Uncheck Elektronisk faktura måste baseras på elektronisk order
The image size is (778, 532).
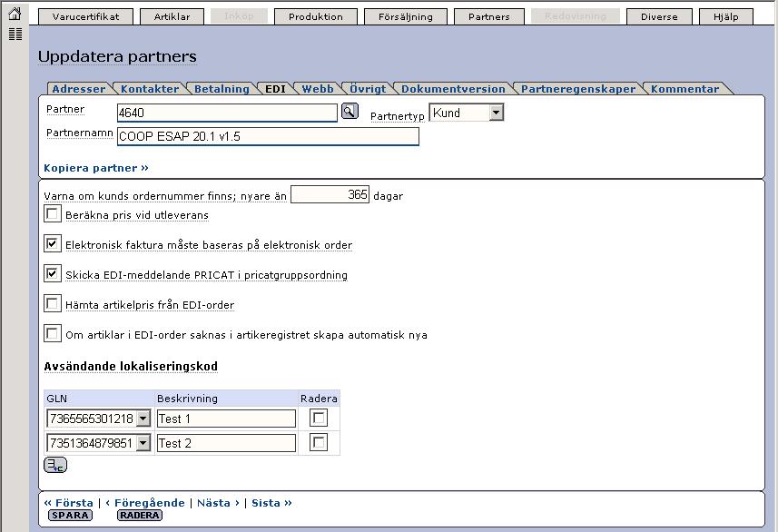click(52, 243)
